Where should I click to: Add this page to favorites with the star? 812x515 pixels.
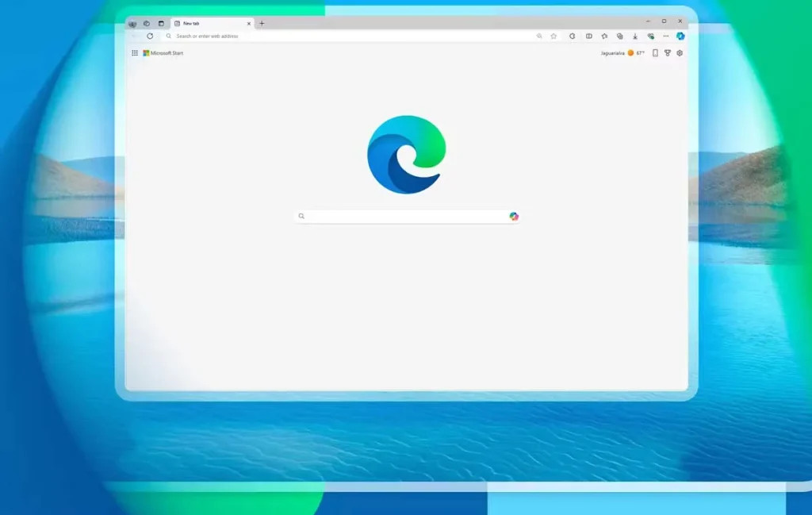(x=553, y=37)
